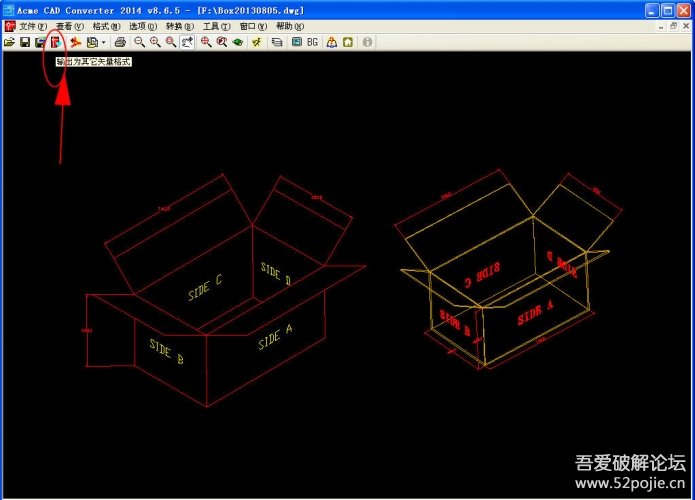Click the register user icon

click(332, 43)
